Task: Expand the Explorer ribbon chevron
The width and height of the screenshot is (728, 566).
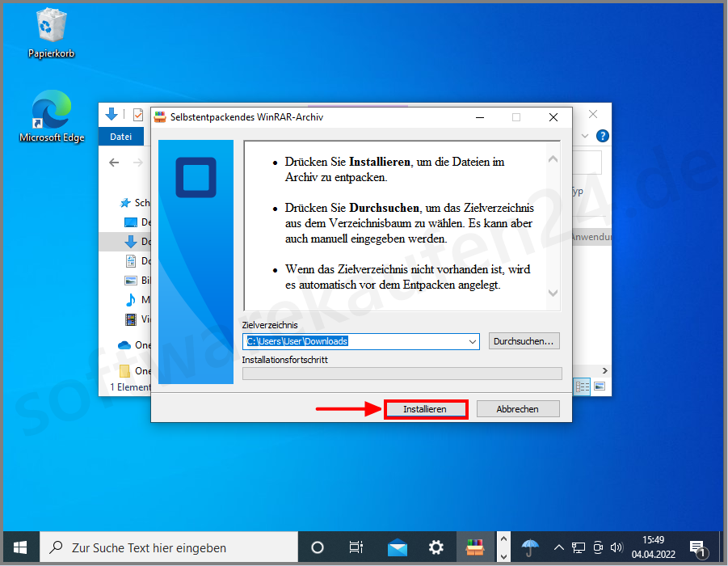Action: 585,136
